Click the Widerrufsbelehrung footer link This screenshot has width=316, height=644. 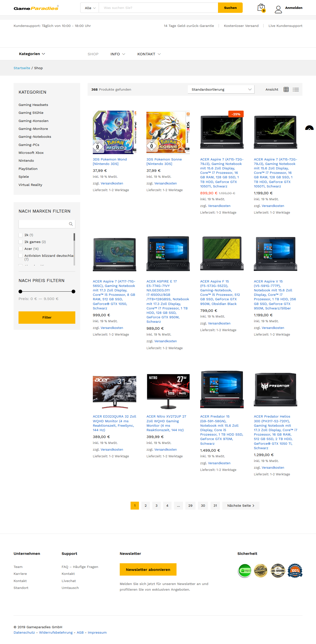[x=56, y=632]
